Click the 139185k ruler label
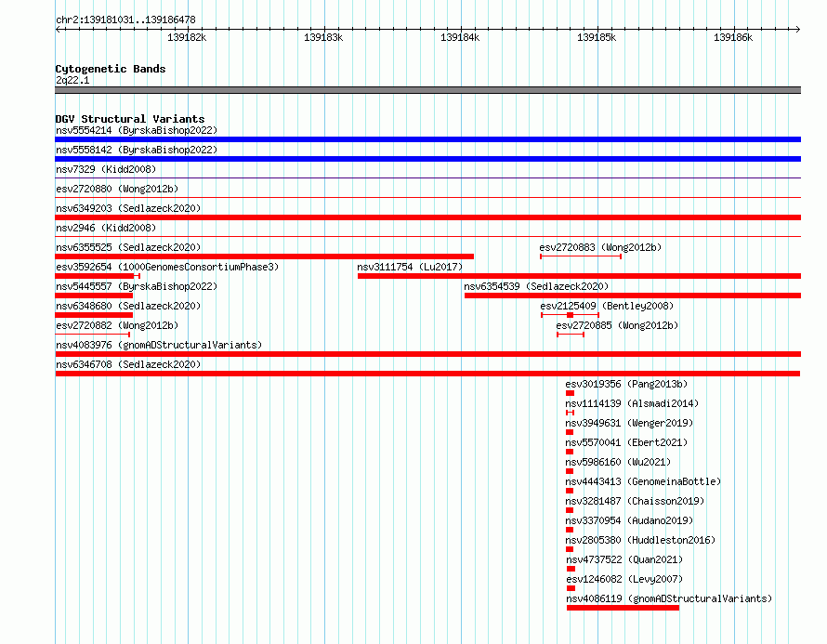The width and height of the screenshot is (827, 644). click(x=597, y=37)
